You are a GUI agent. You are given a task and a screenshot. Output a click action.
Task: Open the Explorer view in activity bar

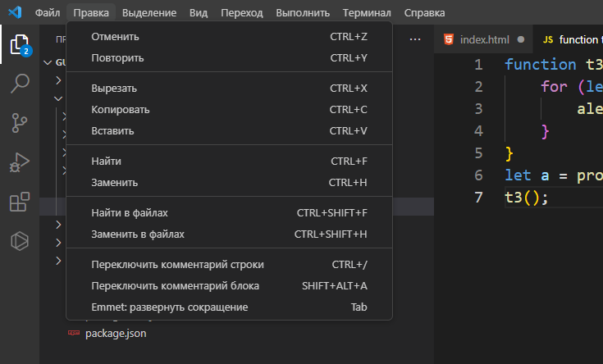coord(20,44)
